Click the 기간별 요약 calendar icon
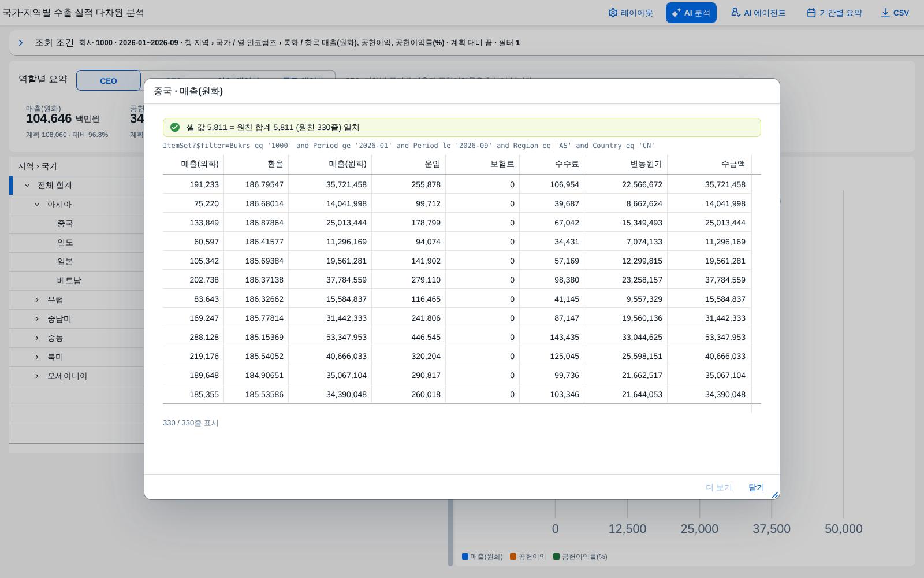The height and width of the screenshot is (578, 924). click(811, 13)
